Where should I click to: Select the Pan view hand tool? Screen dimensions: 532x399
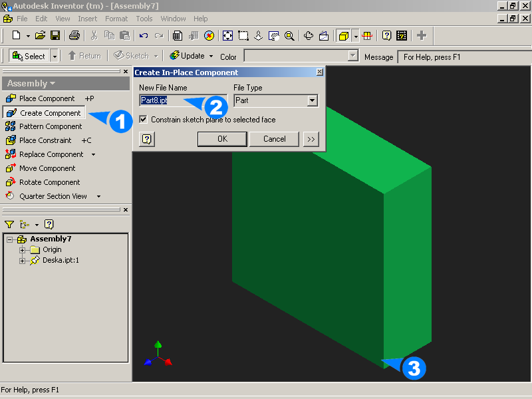click(273, 35)
